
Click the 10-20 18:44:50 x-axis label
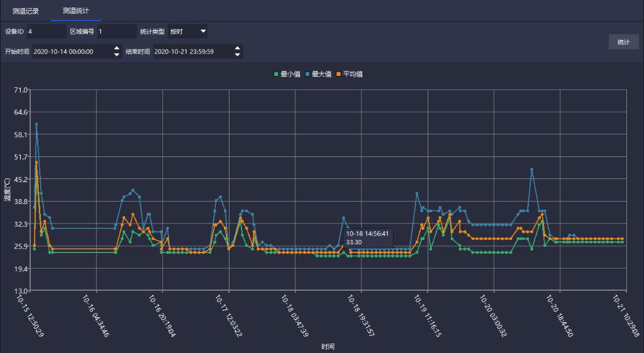[559, 316]
